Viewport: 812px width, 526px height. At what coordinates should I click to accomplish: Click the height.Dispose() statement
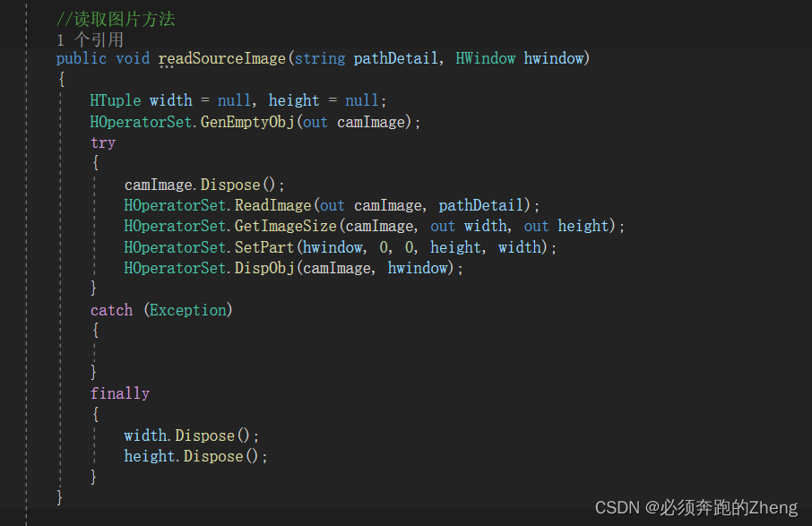196,456
